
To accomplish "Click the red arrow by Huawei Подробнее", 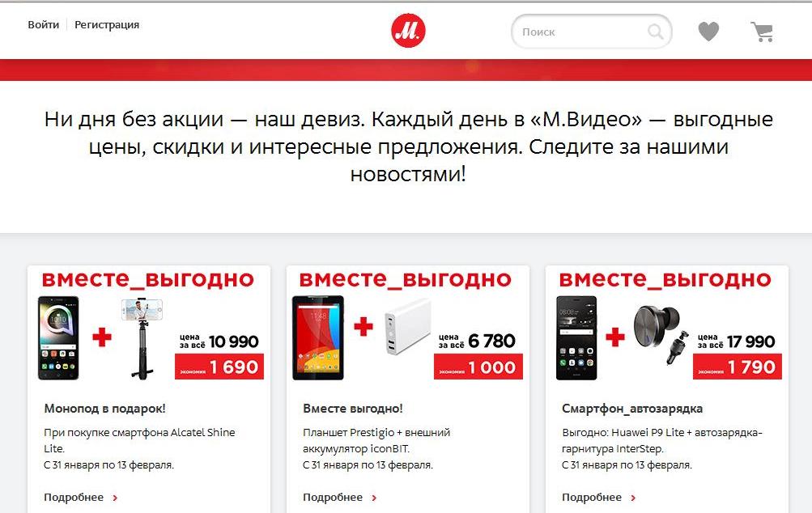I will tap(633, 498).
